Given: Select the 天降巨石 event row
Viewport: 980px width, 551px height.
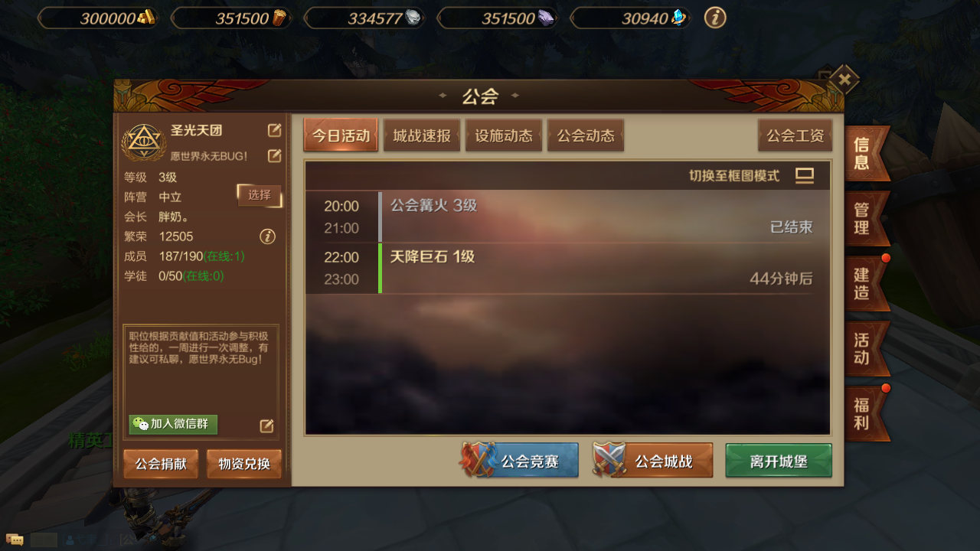Looking at the screenshot, I should 567,268.
